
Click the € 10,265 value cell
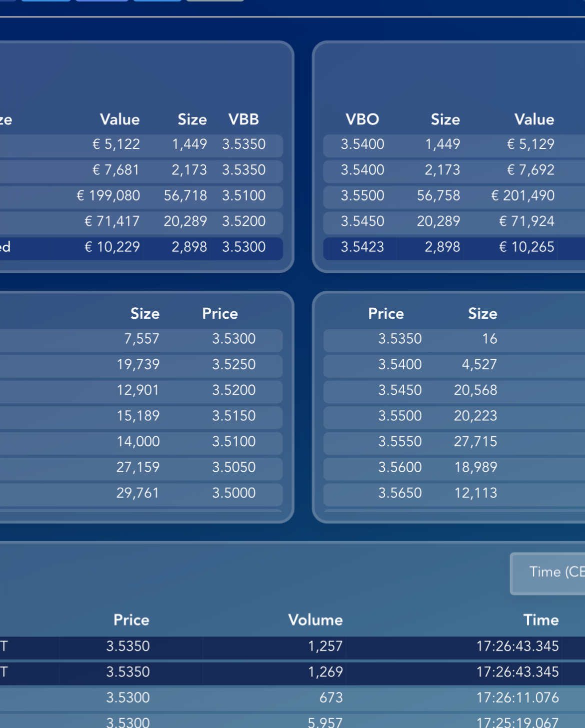(526, 247)
